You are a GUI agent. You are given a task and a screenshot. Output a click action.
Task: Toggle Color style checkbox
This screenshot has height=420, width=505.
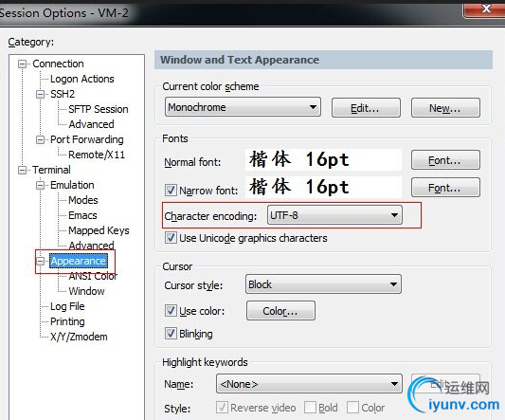(352, 408)
